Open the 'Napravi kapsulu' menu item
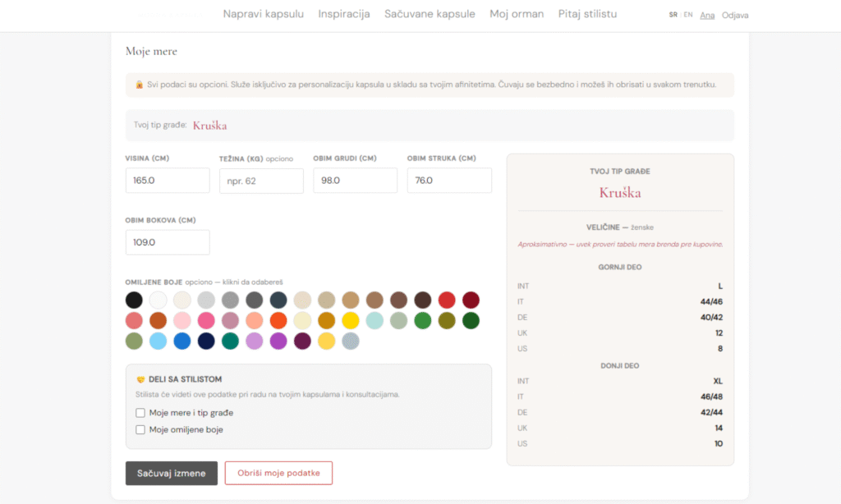Viewport: 841px width, 504px height. click(x=263, y=14)
